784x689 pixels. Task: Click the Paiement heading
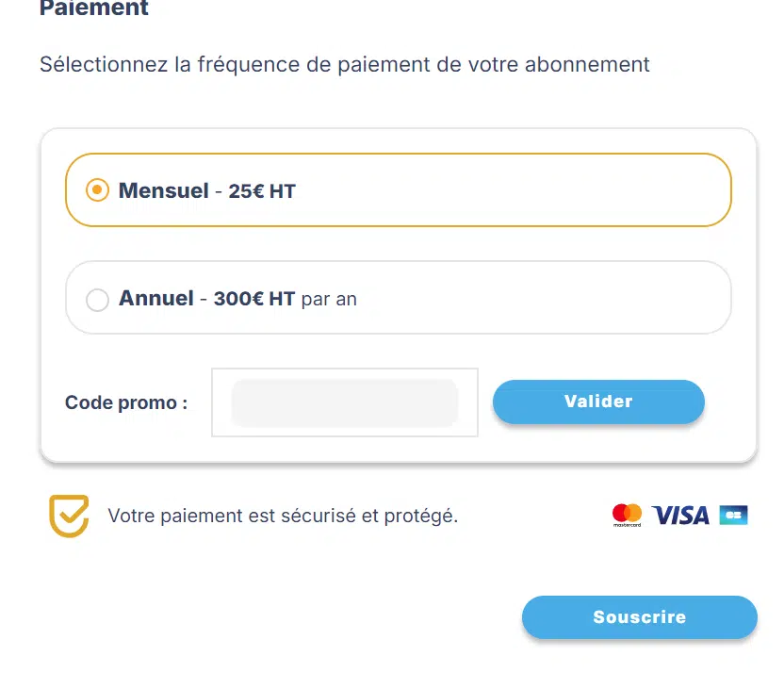point(94,8)
